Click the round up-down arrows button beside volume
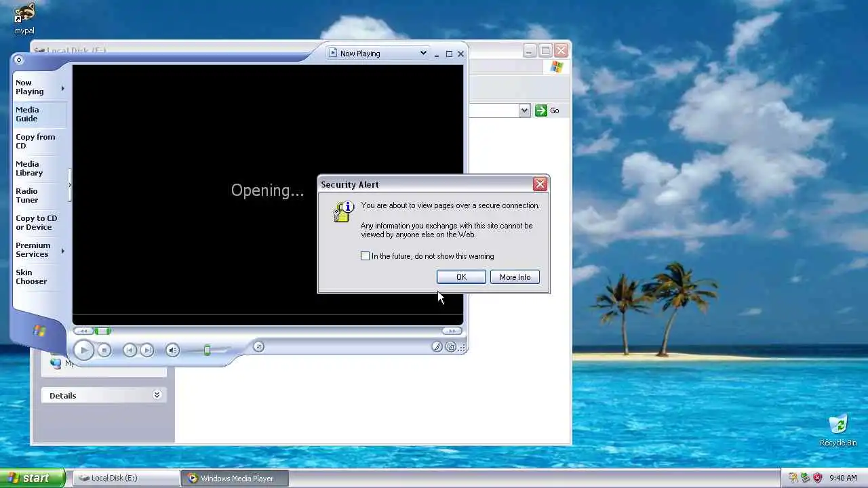This screenshot has width=868, height=488. pos(258,346)
